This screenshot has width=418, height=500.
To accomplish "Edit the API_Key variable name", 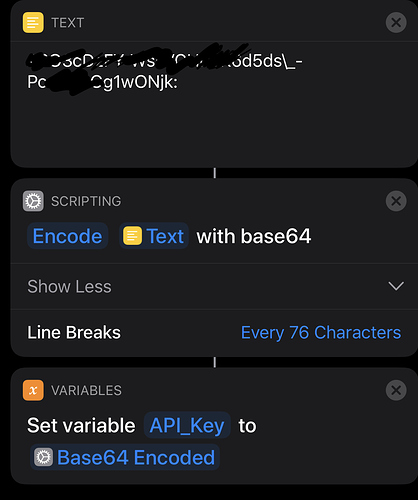I will [187, 425].
